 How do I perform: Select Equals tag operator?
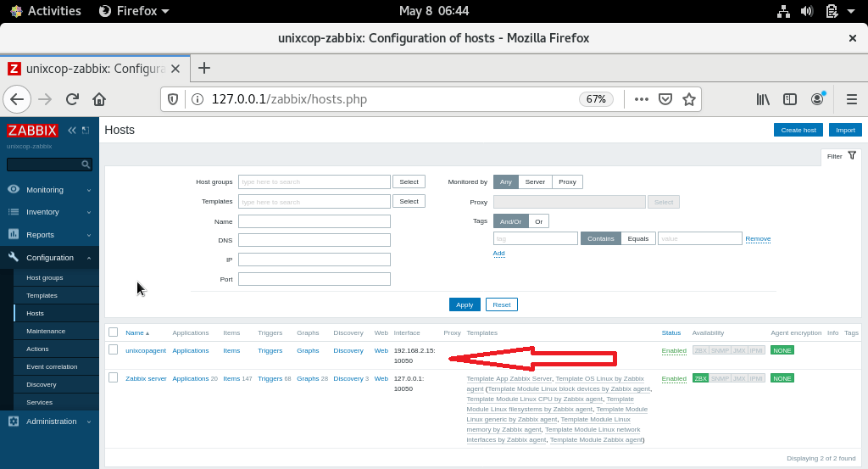[x=637, y=238]
